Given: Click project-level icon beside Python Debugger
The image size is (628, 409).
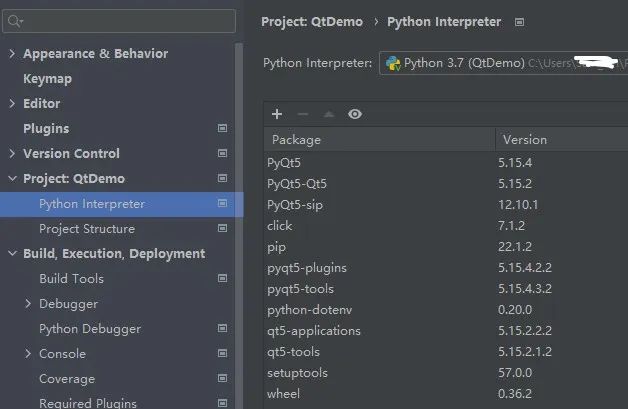Looking at the screenshot, I should [222, 329].
